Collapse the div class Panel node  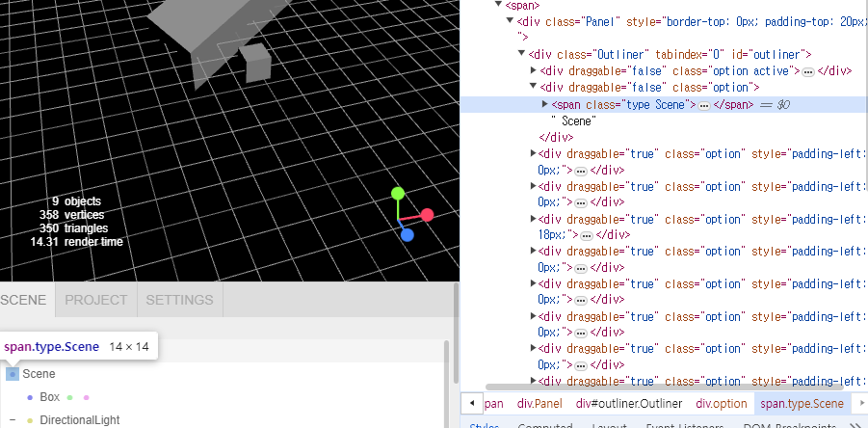[510, 21]
